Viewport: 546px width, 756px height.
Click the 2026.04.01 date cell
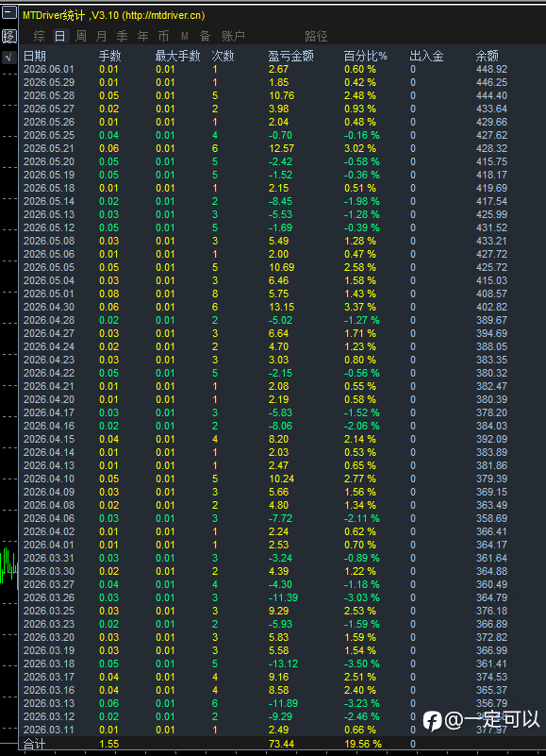click(49, 545)
